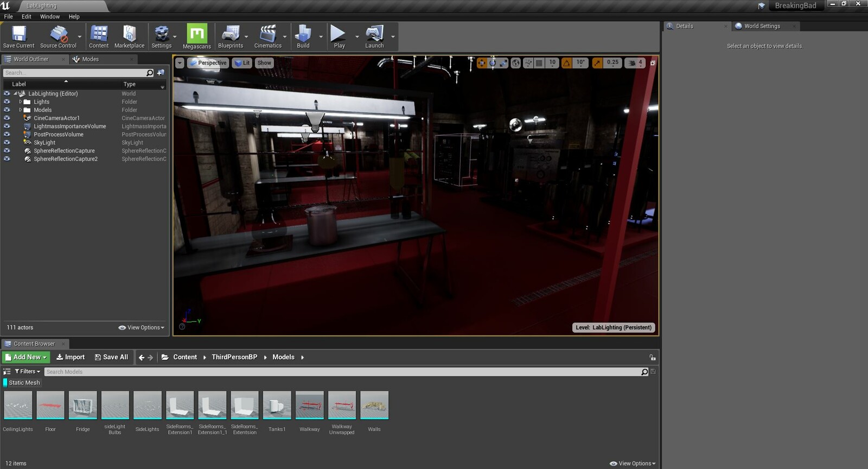
Task: Toggle scale snapping in viewport
Action: point(597,63)
